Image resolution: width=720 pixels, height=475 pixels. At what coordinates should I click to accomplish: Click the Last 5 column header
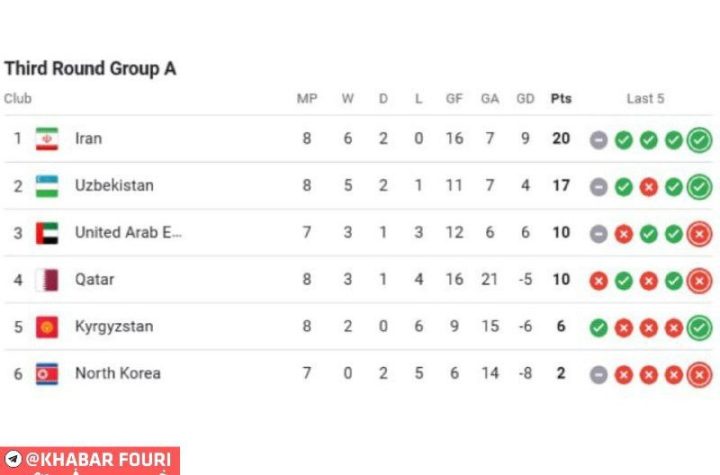(645, 99)
